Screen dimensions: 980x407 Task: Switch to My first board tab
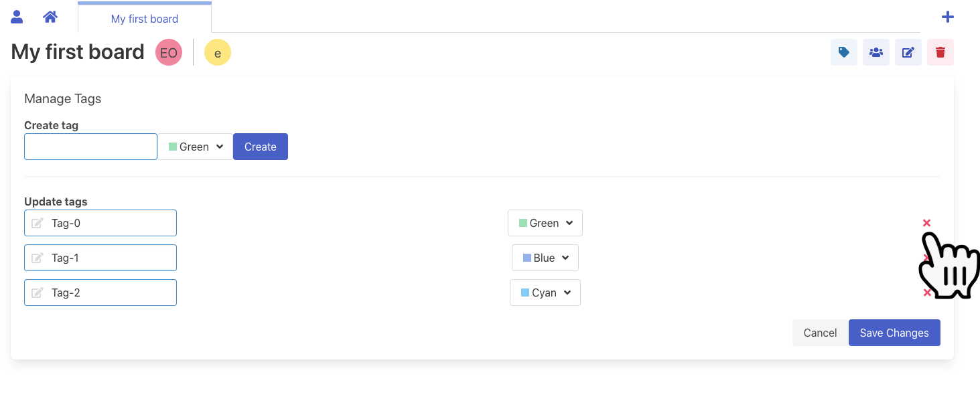(x=145, y=19)
